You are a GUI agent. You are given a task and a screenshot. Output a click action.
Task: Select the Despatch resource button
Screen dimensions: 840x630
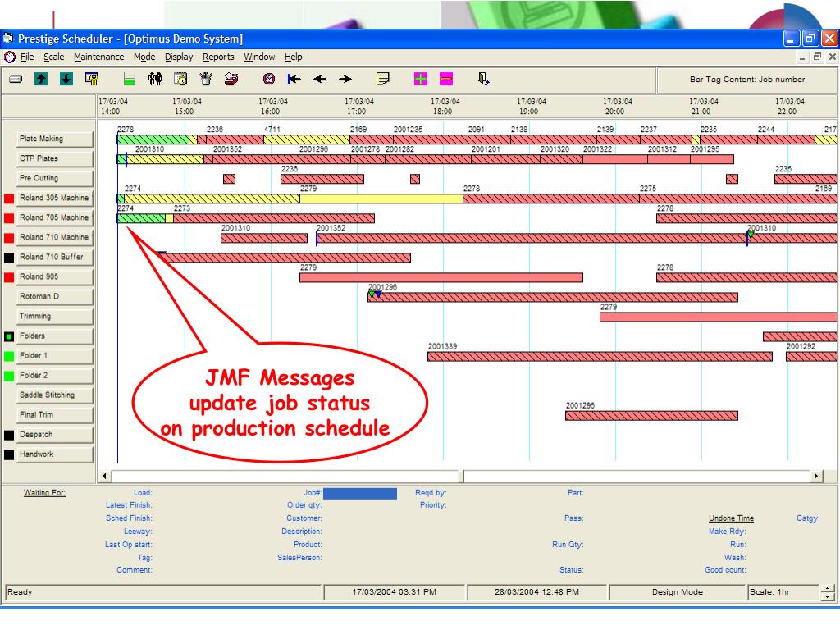pyautogui.click(x=55, y=435)
